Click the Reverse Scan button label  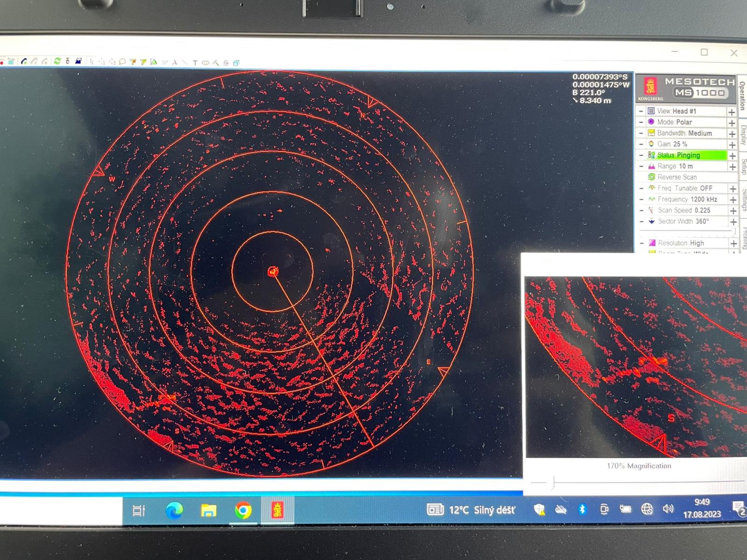(x=677, y=177)
